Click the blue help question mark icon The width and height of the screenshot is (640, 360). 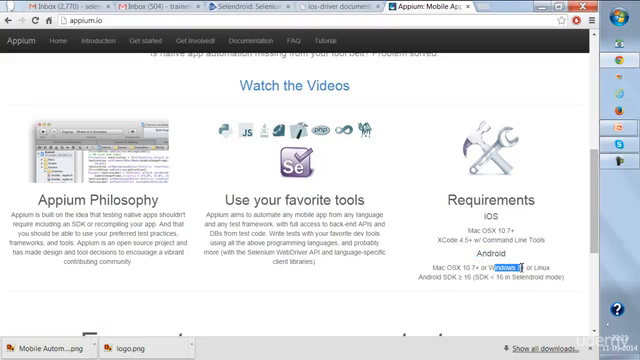pos(617,309)
